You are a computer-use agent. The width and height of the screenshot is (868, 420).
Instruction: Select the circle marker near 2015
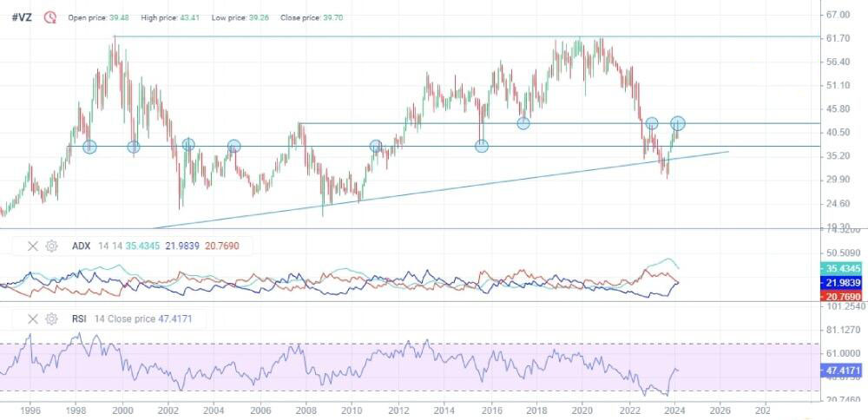[x=482, y=146]
